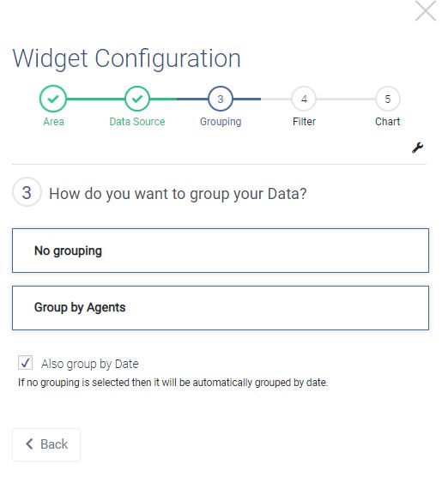Image resolution: width=448 pixels, height=477 pixels.
Task: Click the Also group by Date label
Action: coord(90,364)
